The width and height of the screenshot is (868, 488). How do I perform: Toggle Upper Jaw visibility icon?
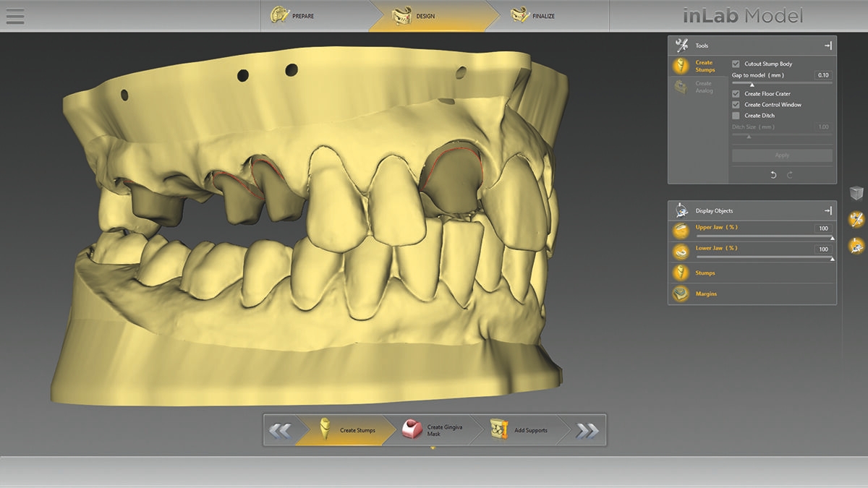[681, 231]
